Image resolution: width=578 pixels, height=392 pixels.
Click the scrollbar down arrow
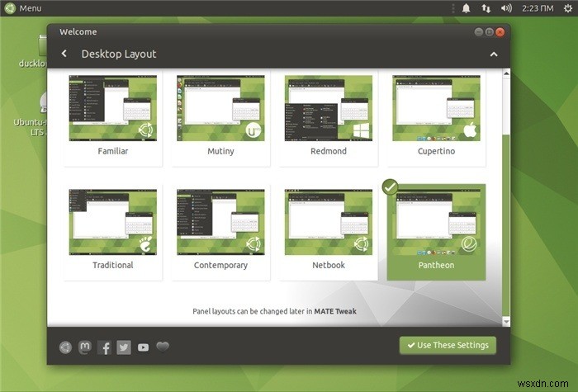click(506, 322)
